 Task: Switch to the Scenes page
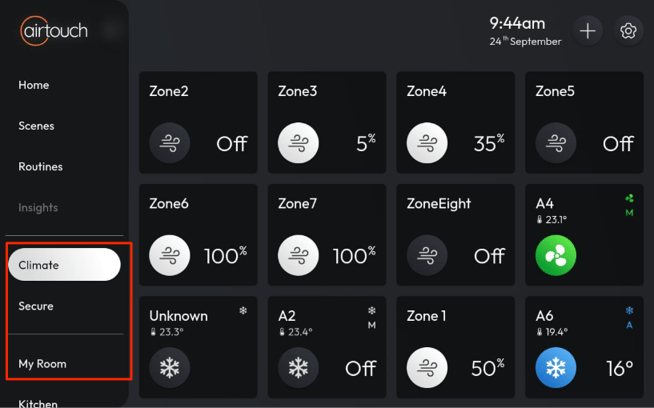pyautogui.click(x=36, y=126)
